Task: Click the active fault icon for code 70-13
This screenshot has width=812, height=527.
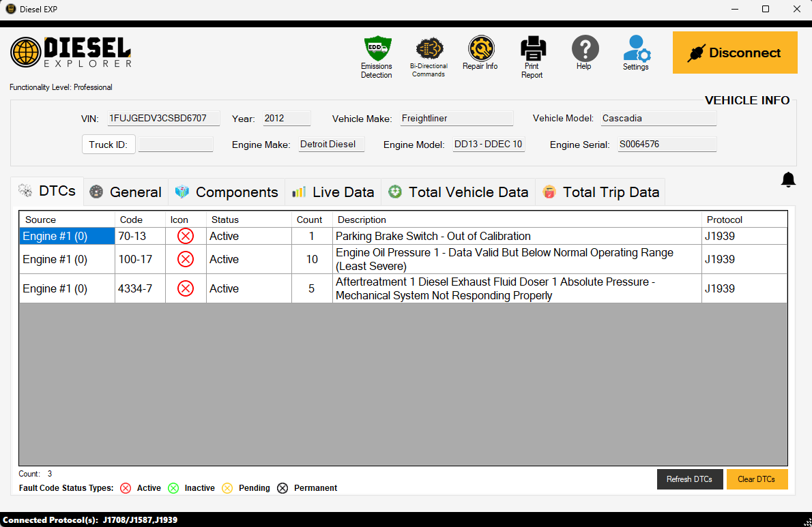Action: 186,236
